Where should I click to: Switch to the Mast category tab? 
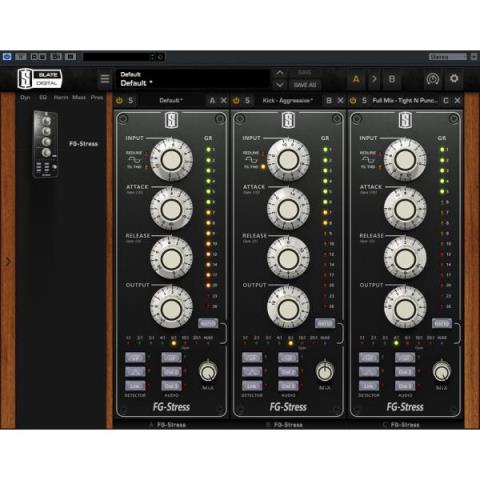79,98
